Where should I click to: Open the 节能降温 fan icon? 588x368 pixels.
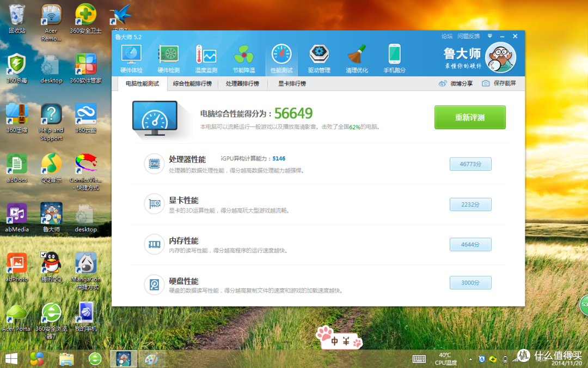click(x=244, y=58)
